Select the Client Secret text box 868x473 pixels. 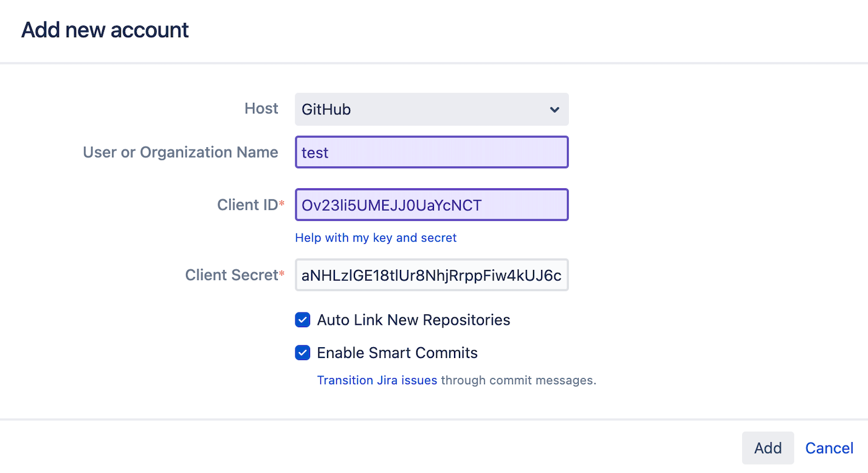tap(432, 275)
